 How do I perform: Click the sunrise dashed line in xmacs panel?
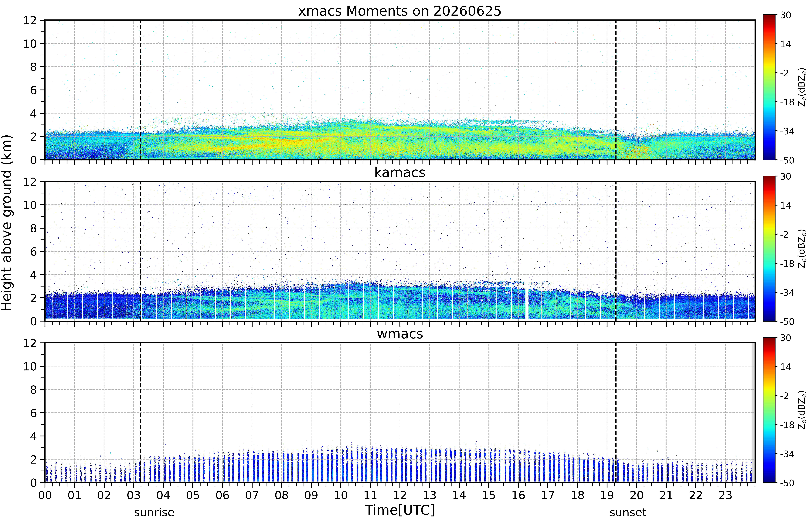(141, 90)
